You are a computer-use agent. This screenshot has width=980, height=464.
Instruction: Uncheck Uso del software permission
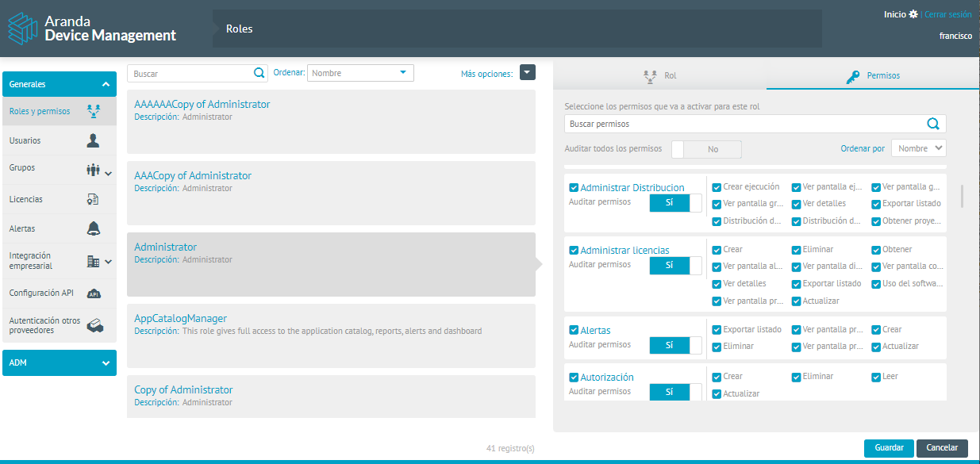pos(876,284)
